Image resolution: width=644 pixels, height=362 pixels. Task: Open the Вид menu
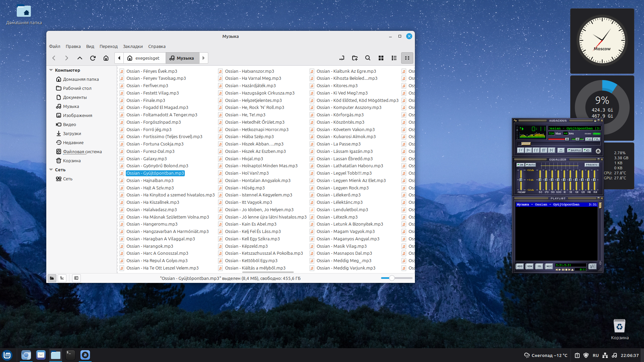coord(90,47)
